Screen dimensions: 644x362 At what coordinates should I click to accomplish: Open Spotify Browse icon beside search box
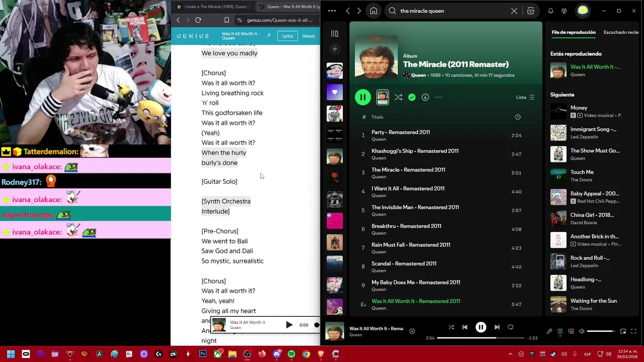[530, 11]
